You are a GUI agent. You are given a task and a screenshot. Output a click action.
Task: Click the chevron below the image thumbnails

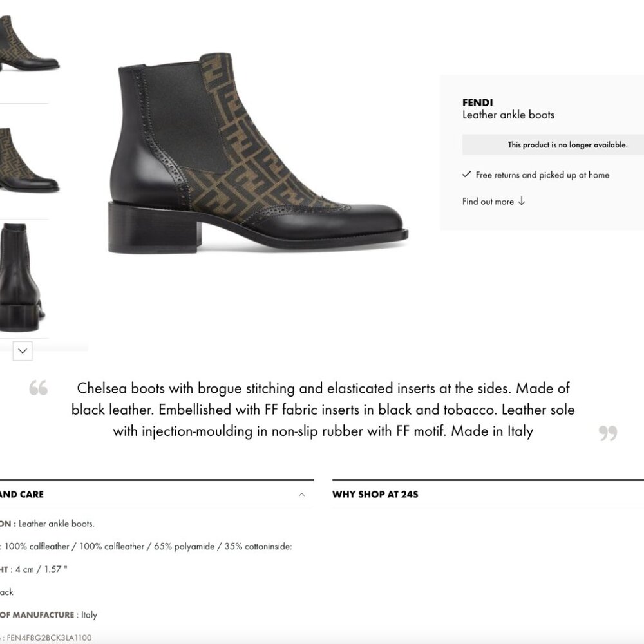pos(22,351)
